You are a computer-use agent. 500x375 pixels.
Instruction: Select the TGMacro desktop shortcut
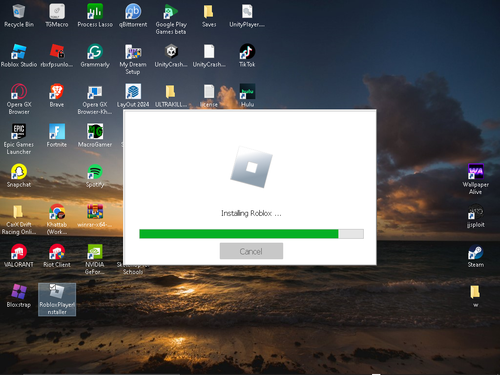click(x=57, y=16)
